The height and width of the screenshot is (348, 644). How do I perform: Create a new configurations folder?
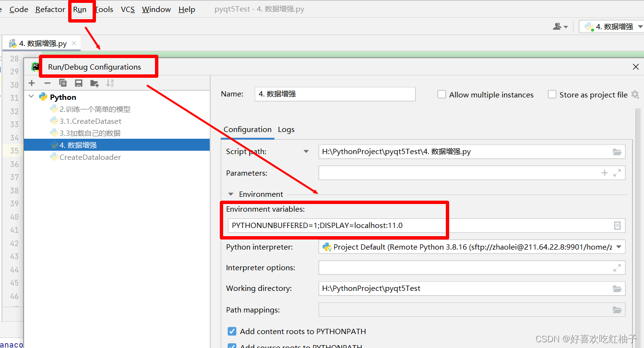coord(94,83)
